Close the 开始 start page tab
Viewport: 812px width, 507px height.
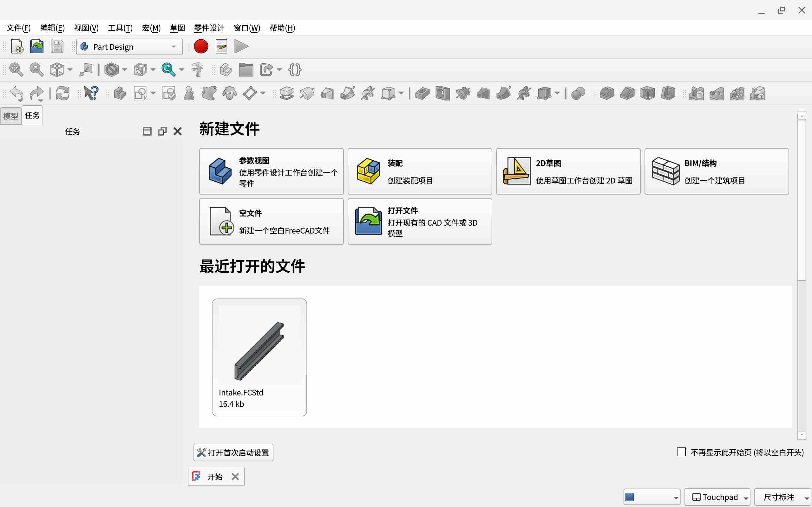pyautogui.click(x=235, y=477)
